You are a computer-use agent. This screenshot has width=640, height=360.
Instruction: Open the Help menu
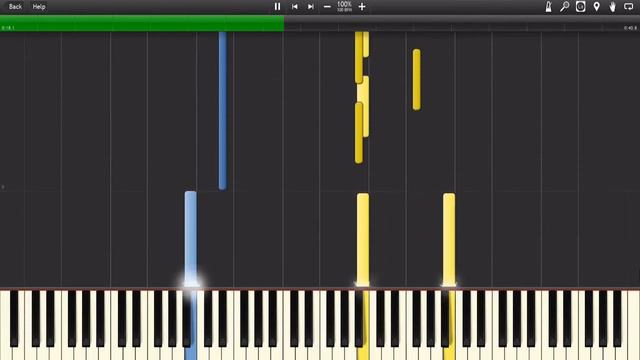[x=39, y=7]
